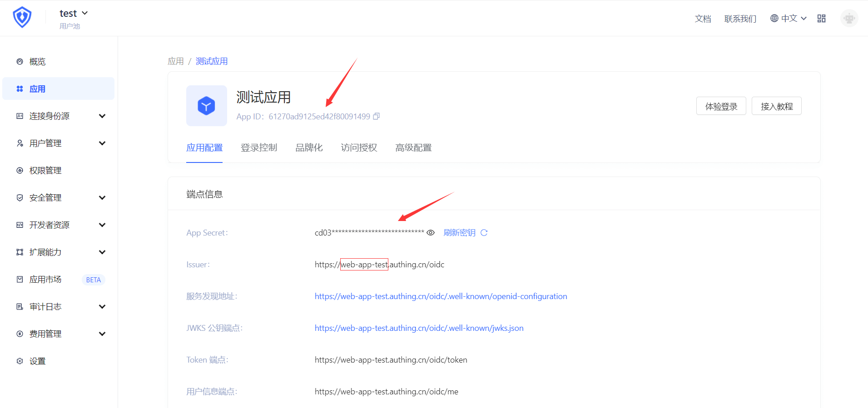Viewport: 868px width, 408px height.
Task: Click the App ID value text
Action: click(x=319, y=117)
